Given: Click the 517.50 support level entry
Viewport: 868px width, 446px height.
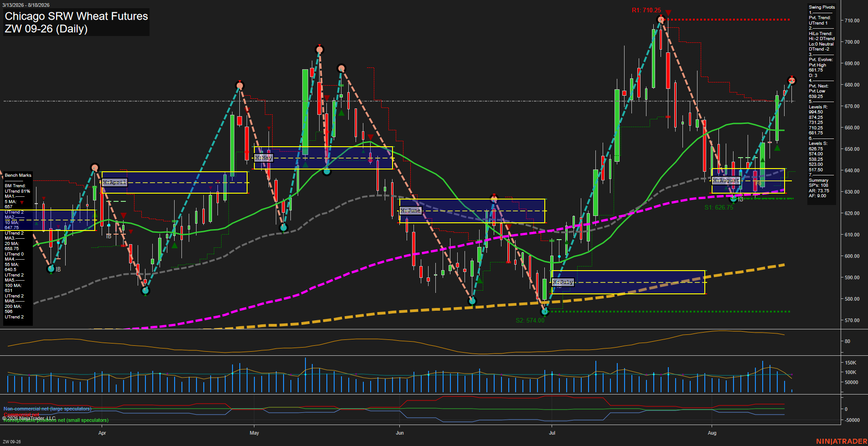Looking at the screenshot, I should point(816,170).
